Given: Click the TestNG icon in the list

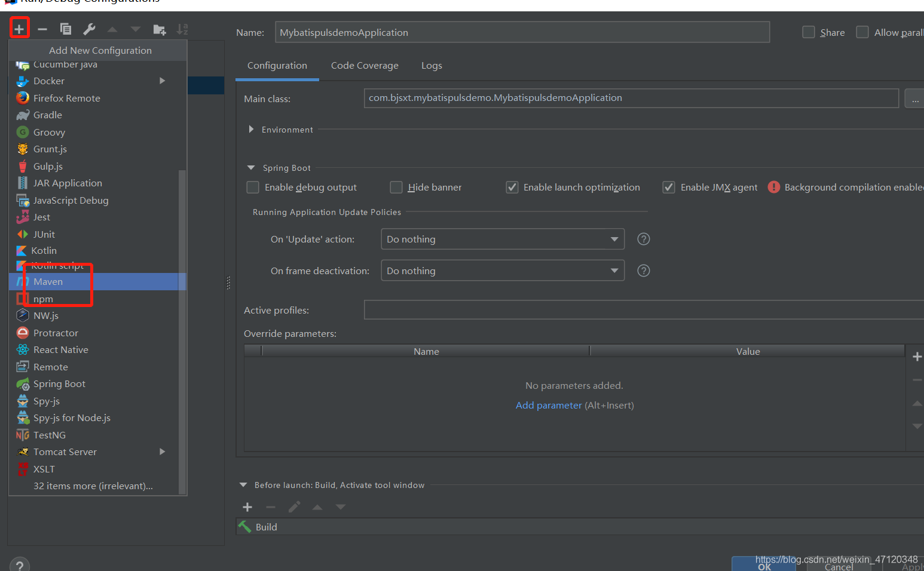Looking at the screenshot, I should [x=23, y=435].
